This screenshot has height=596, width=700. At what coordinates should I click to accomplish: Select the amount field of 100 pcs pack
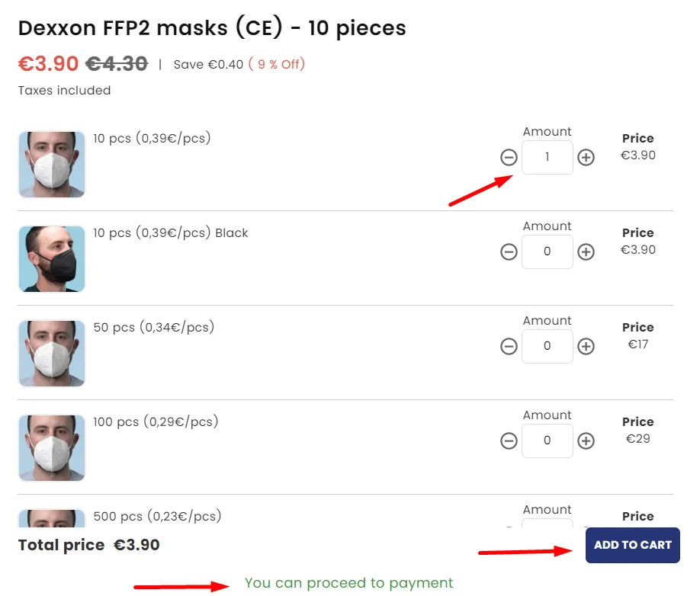[547, 441]
